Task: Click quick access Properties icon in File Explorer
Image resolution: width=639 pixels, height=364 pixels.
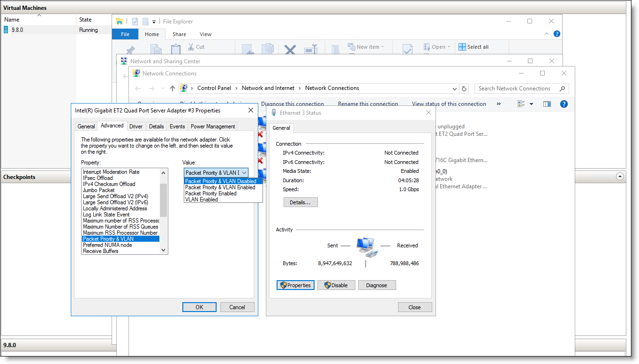Action: click(135, 21)
